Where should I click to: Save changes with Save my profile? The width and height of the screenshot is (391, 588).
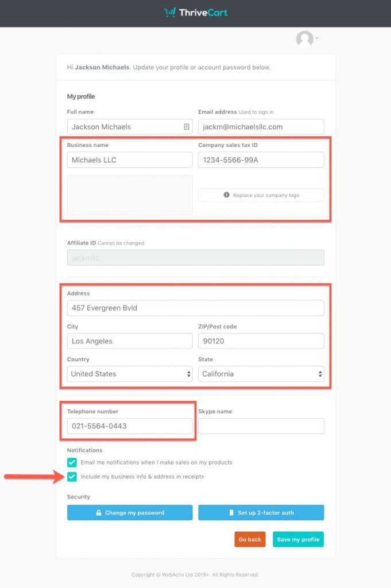[298, 539]
